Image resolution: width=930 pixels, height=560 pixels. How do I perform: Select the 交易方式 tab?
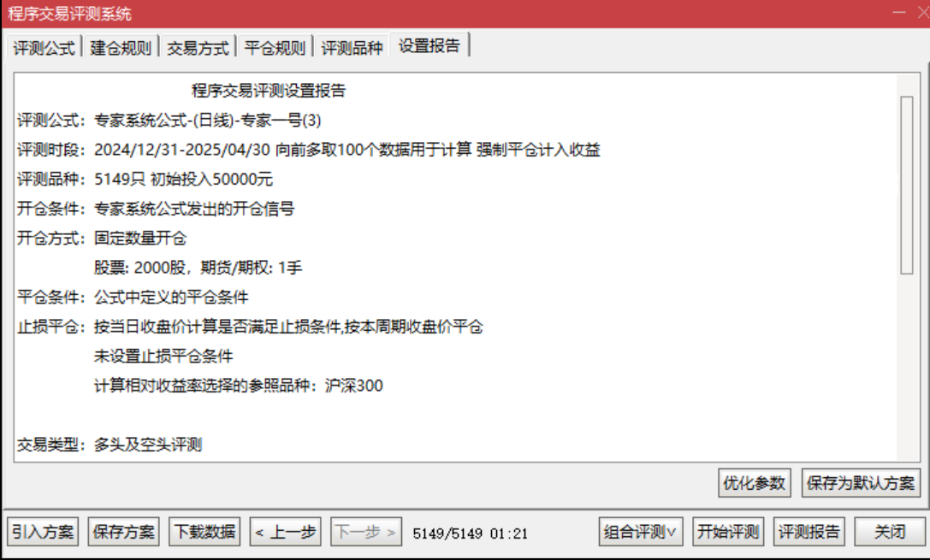(x=198, y=47)
